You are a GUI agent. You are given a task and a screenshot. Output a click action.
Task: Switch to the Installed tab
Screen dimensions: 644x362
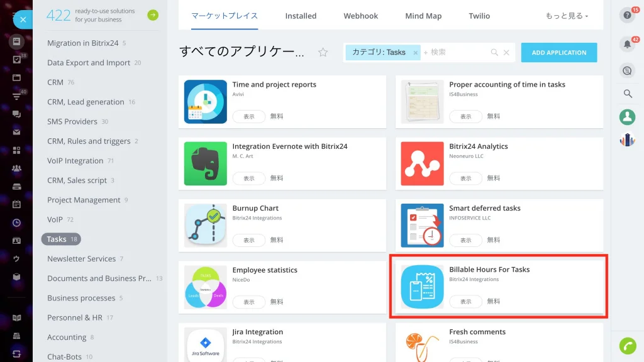(x=301, y=16)
